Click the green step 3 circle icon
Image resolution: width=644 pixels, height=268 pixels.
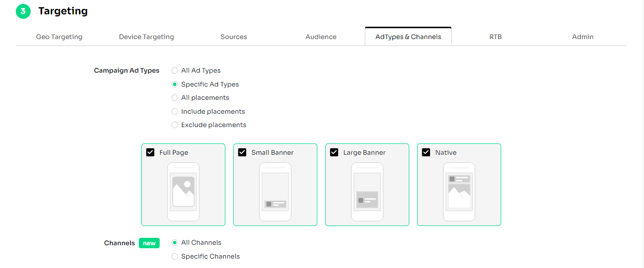pos(23,11)
